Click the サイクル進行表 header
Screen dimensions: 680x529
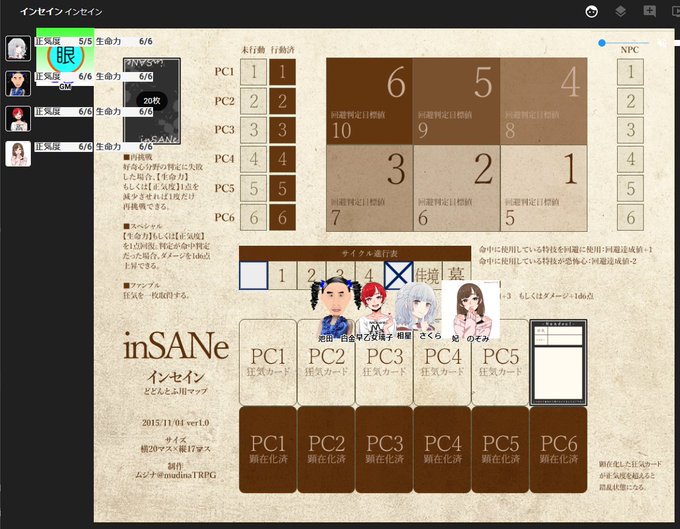coord(355,253)
